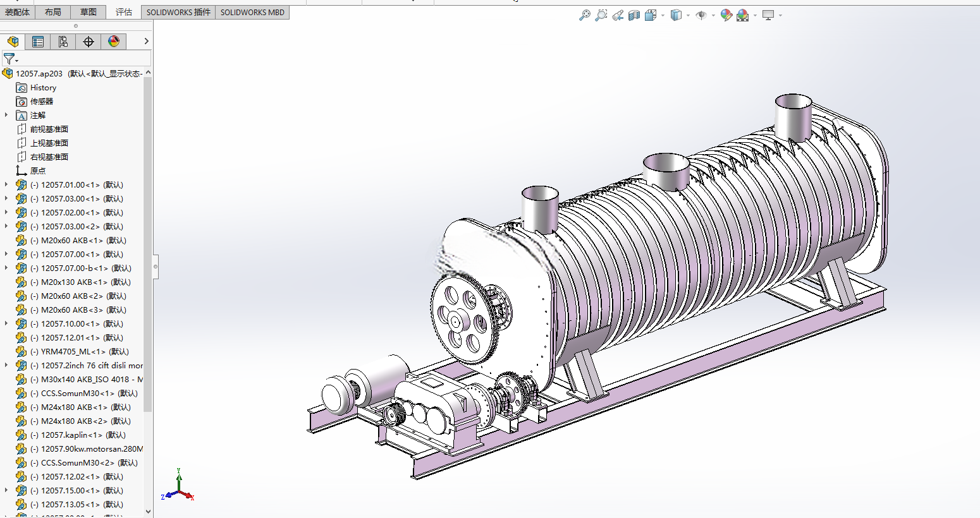Click Zoom to Area icon
Screen dimensions: 980x518
(x=601, y=15)
